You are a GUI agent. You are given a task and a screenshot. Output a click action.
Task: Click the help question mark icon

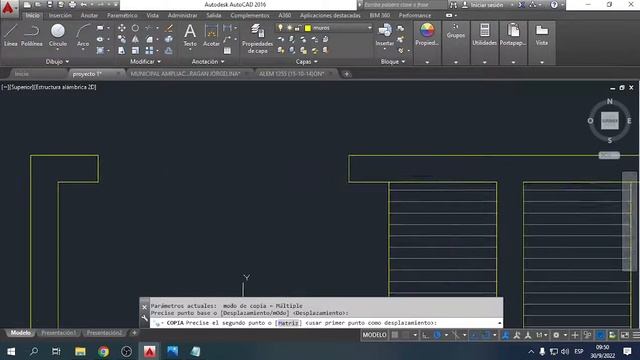(x=554, y=4)
